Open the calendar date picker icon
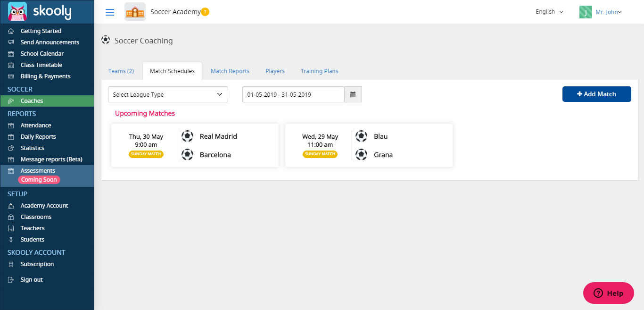This screenshot has width=644, height=310. [353, 94]
